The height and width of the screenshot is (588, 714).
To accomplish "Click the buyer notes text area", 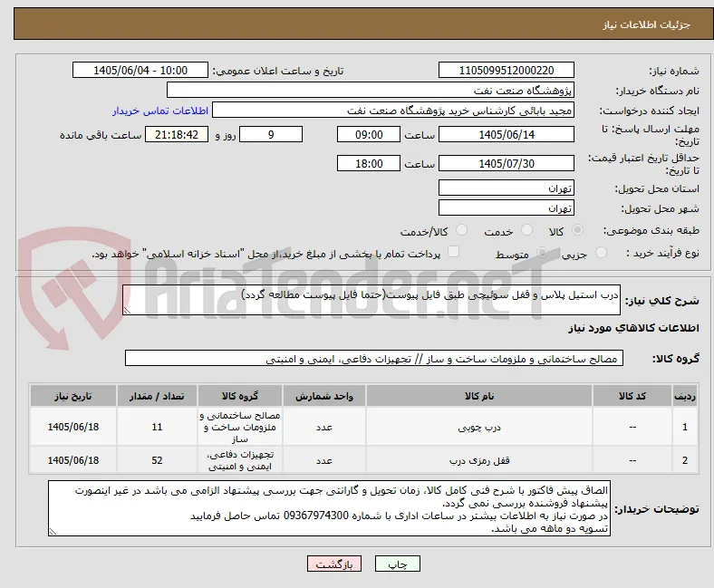I will coord(329,508).
